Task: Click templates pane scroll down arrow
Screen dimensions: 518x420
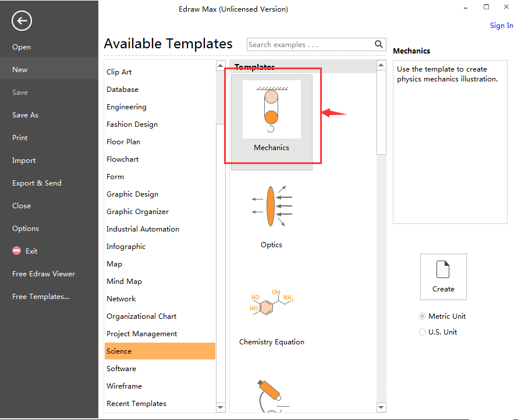Action: [381, 407]
